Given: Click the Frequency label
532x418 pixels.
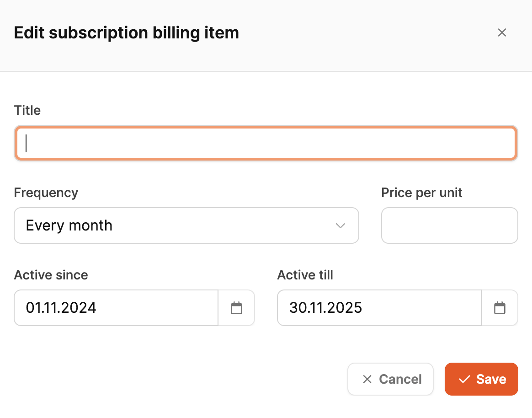Looking at the screenshot, I should [x=46, y=193].
